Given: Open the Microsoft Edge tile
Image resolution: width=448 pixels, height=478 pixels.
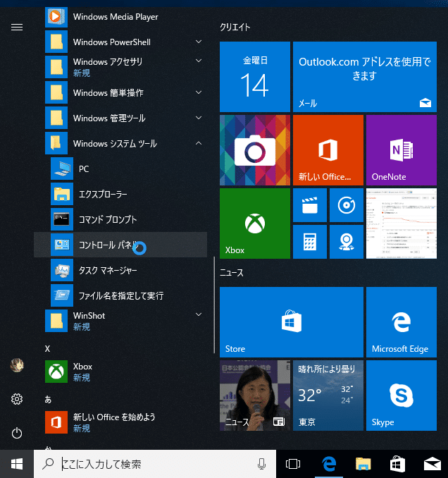Looking at the screenshot, I should 402,322.
